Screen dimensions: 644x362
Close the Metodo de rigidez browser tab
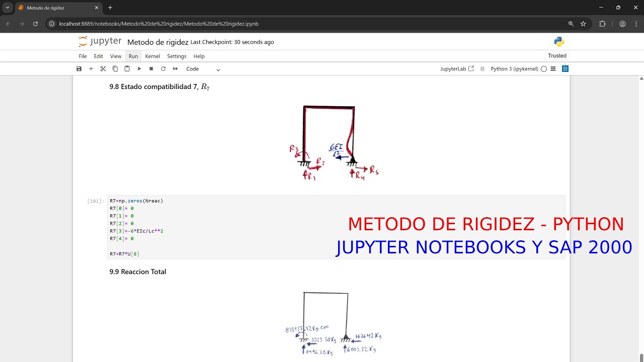[97, 8]
